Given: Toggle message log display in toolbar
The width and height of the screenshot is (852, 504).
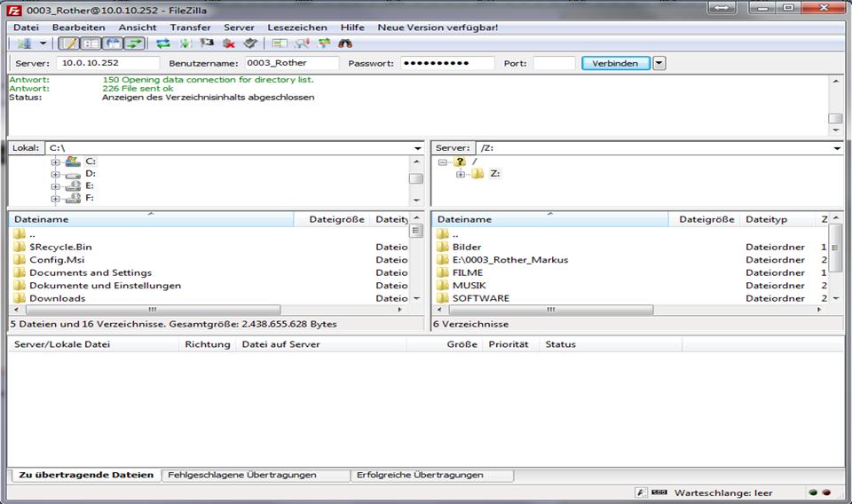Looking at the screenshot, I should point(68,43).
